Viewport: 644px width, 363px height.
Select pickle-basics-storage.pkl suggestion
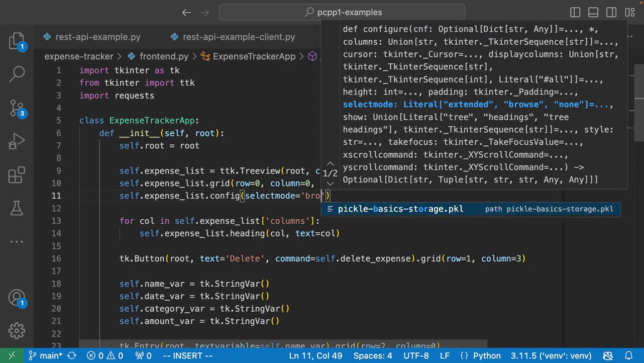[x=471, y=209]
